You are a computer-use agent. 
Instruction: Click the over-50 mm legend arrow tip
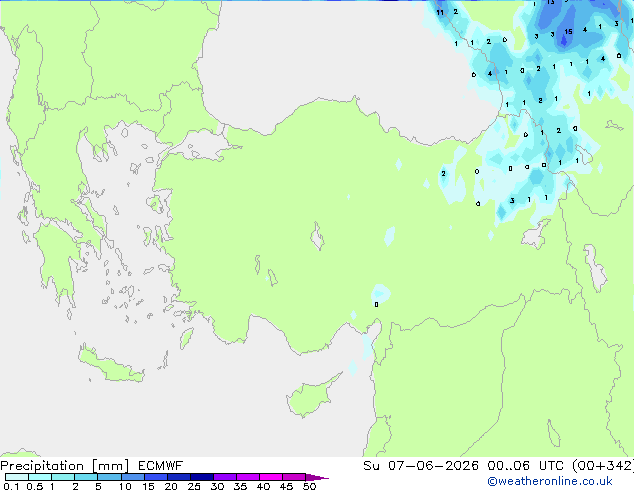(317, 477)
